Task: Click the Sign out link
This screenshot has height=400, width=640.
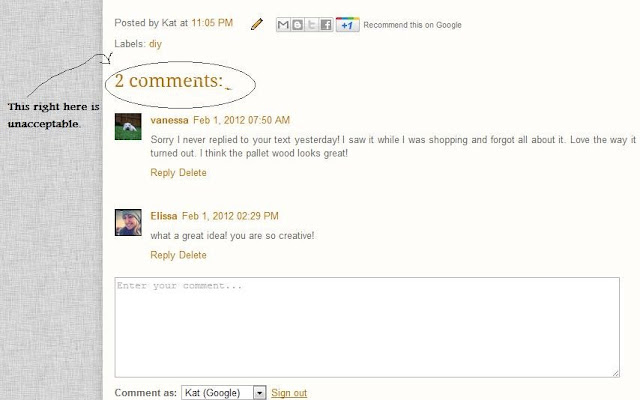Action: click(x=289, y=393)
